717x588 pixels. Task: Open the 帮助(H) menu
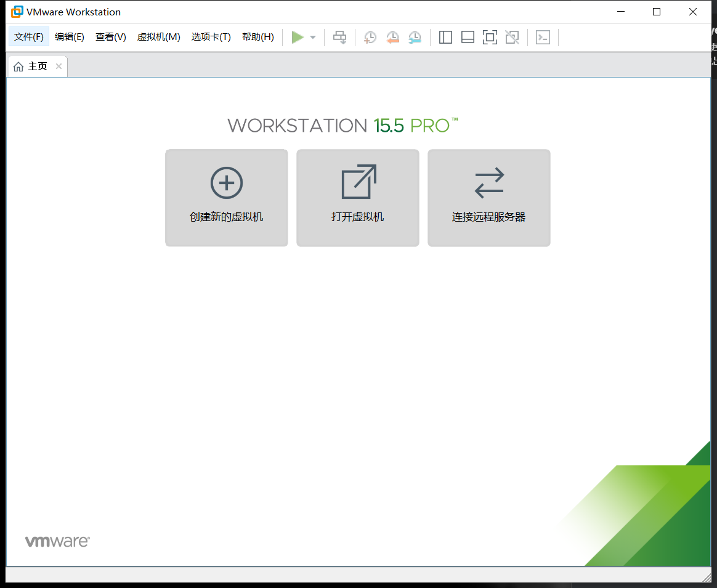(257, 36)
